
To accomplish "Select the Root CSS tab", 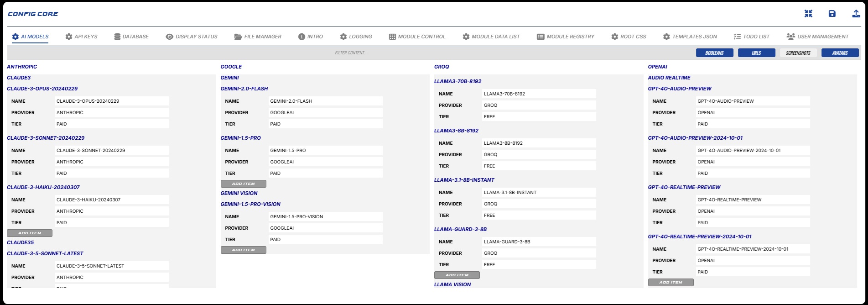I will pyautogui.click(x=629, y=37).
